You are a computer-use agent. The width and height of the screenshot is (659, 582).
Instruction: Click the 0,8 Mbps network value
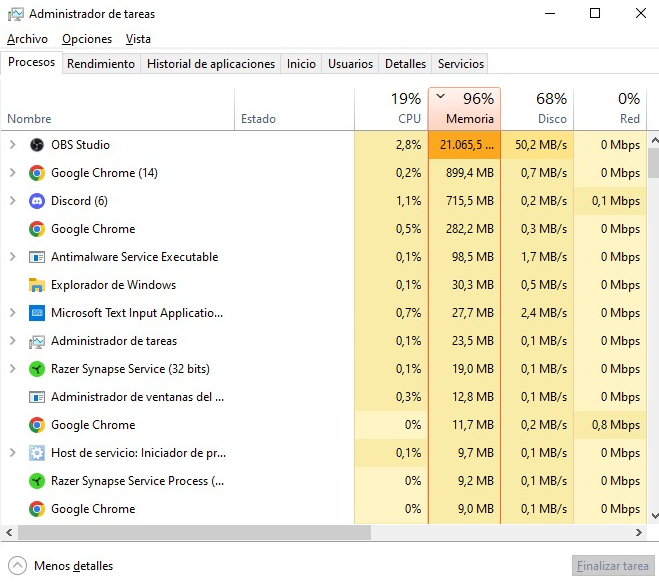pos(616,425)
